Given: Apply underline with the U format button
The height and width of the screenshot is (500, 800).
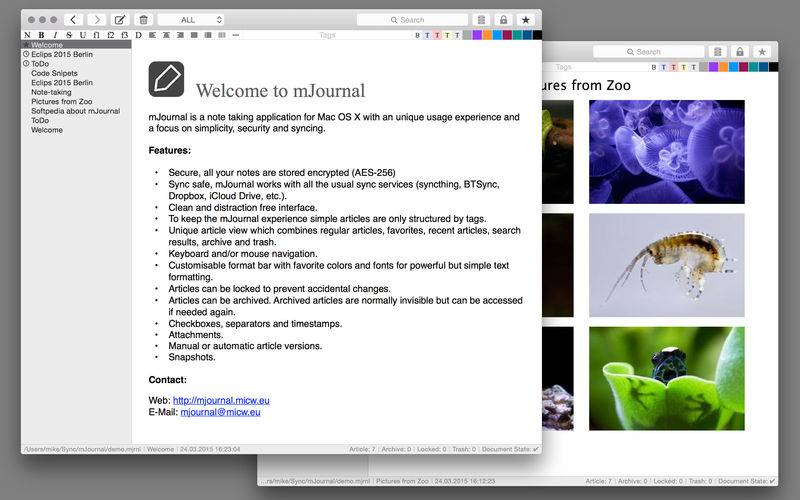Looking at the screenshot, I should point(83,35).
